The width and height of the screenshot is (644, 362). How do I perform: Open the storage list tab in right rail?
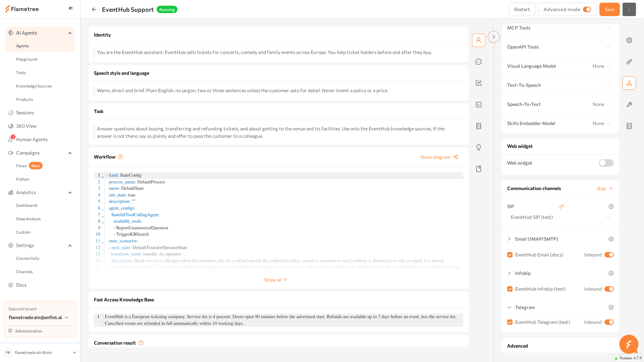(629, 126)
